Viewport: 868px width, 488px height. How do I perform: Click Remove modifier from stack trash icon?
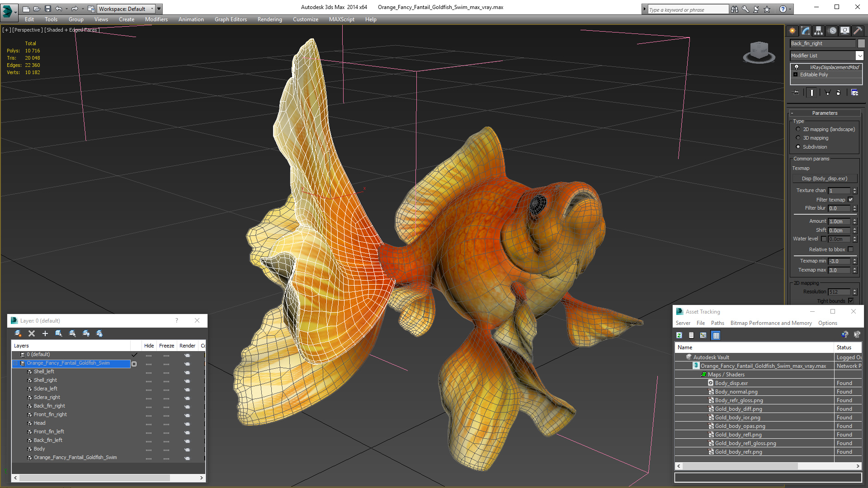point(838,93)
